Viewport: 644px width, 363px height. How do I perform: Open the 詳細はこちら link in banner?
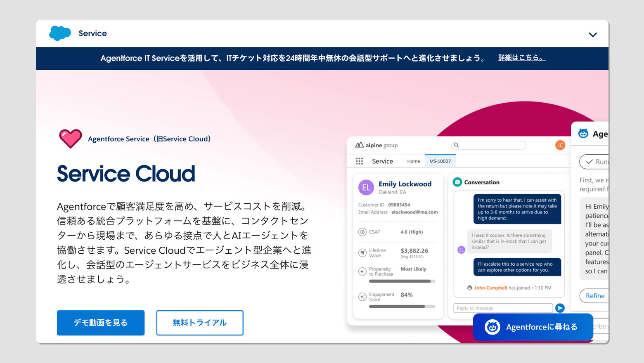click(x=522, y=58)
